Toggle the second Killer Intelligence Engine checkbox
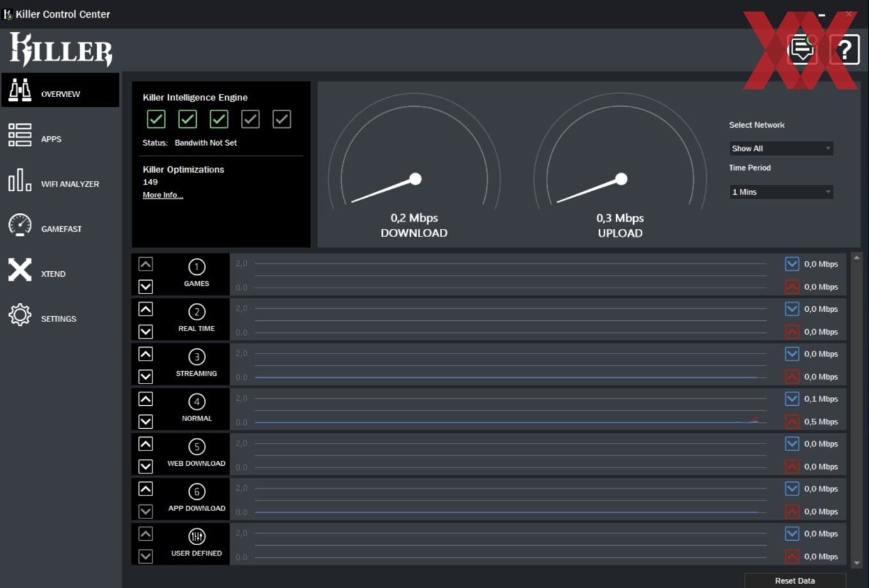Image resolution: width=869 pixels, height=588 pixels. pyautogui.click(x=187, y=119)
